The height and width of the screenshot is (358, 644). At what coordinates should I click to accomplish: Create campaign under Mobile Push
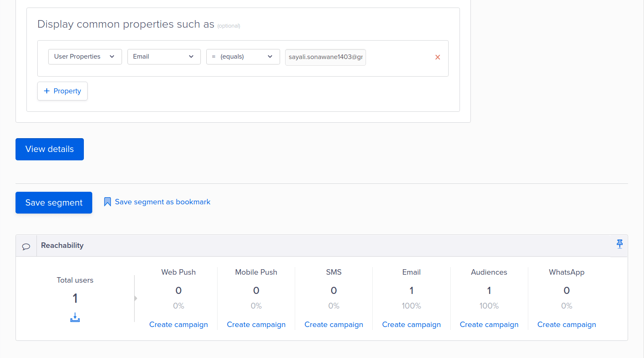[256, 325]
